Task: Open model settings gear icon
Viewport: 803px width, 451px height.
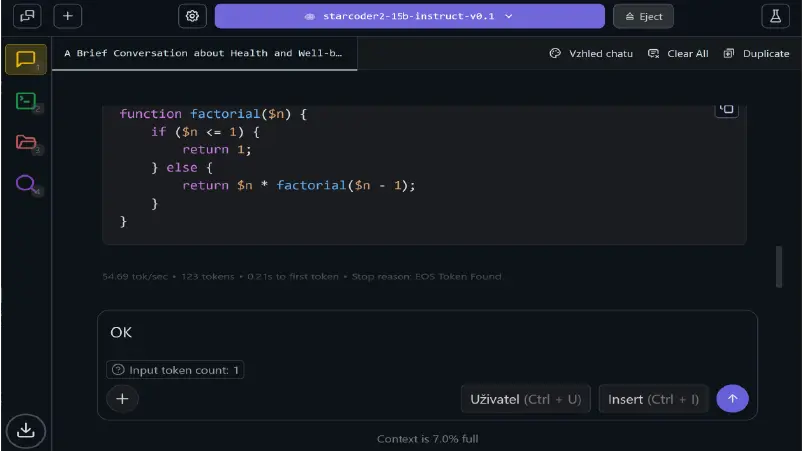Action: click(192, 16)
